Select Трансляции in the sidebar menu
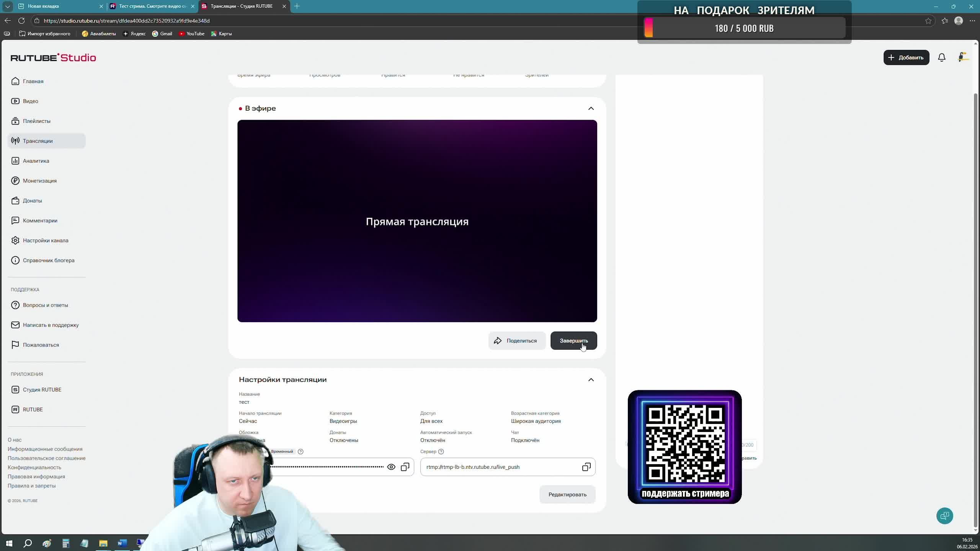 (38, 141)
